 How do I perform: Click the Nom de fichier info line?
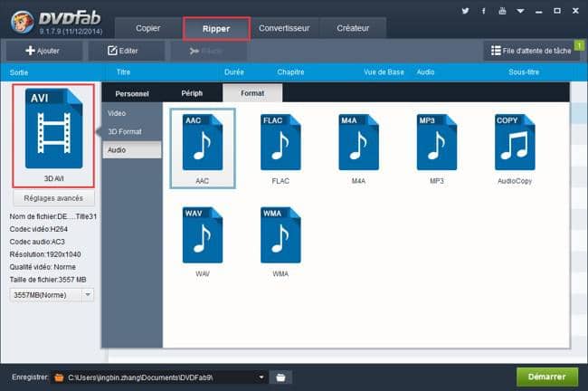point(52,216)
